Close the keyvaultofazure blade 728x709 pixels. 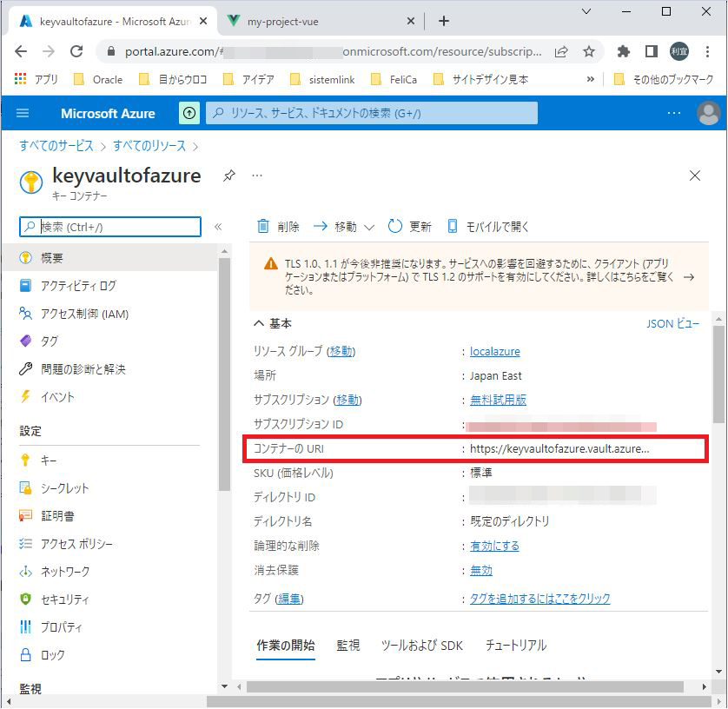tap(695, 176)
